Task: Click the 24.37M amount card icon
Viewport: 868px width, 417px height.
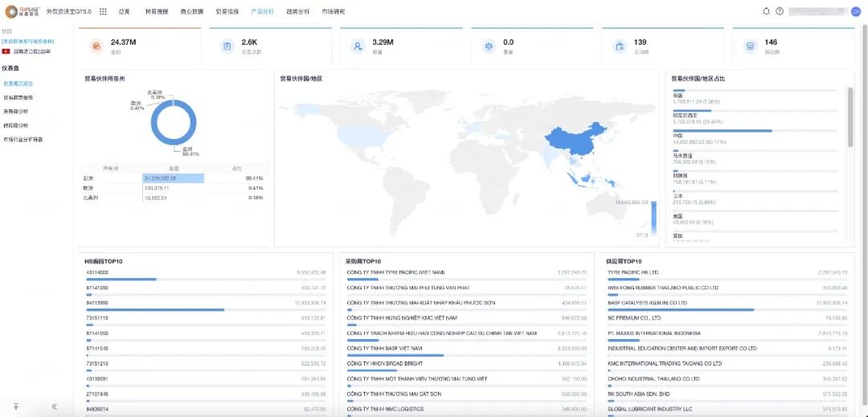Action: coord(96,47)
